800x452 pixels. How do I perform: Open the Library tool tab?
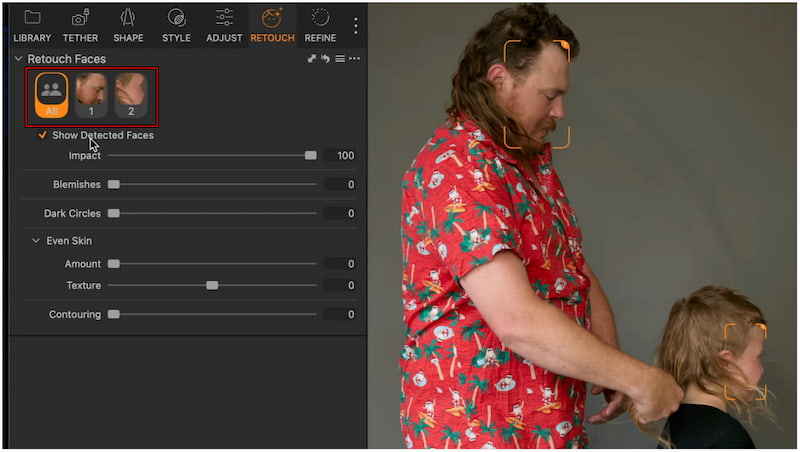(32, 25)
